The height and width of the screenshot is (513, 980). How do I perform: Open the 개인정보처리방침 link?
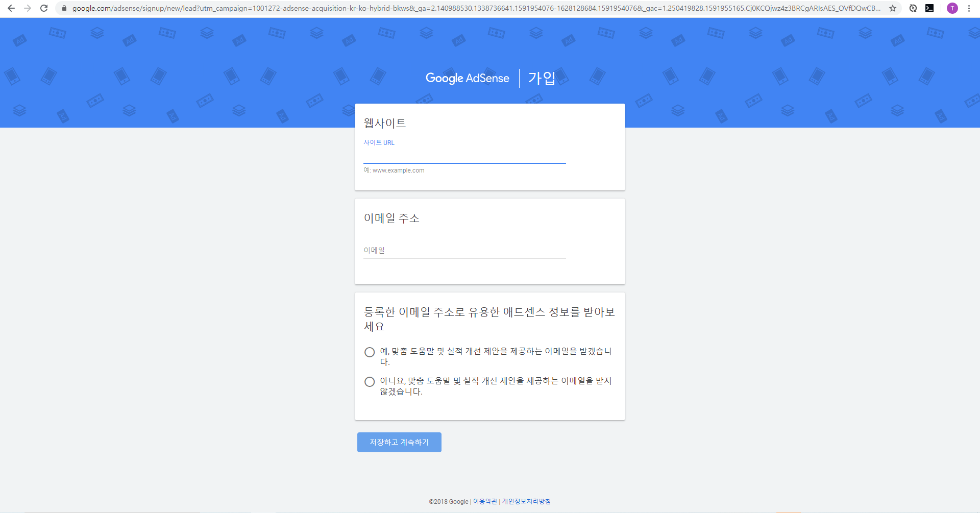point(526,502)
